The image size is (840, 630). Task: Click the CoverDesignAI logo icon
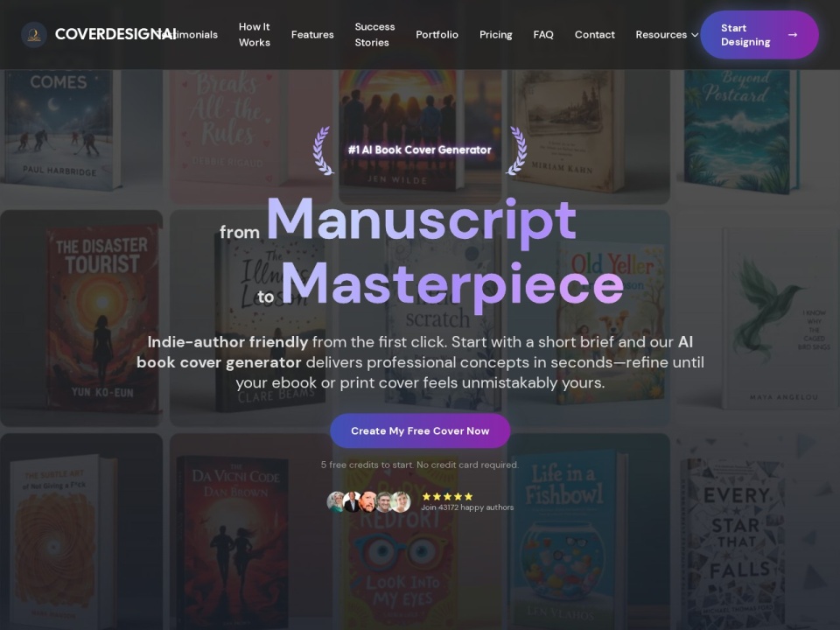tap(34, 35)
